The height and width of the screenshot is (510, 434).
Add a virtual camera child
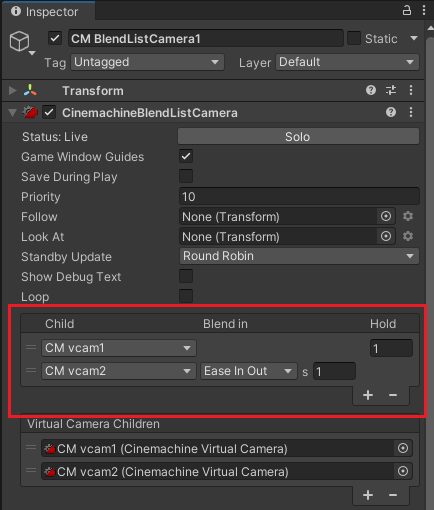click(368, 495)
